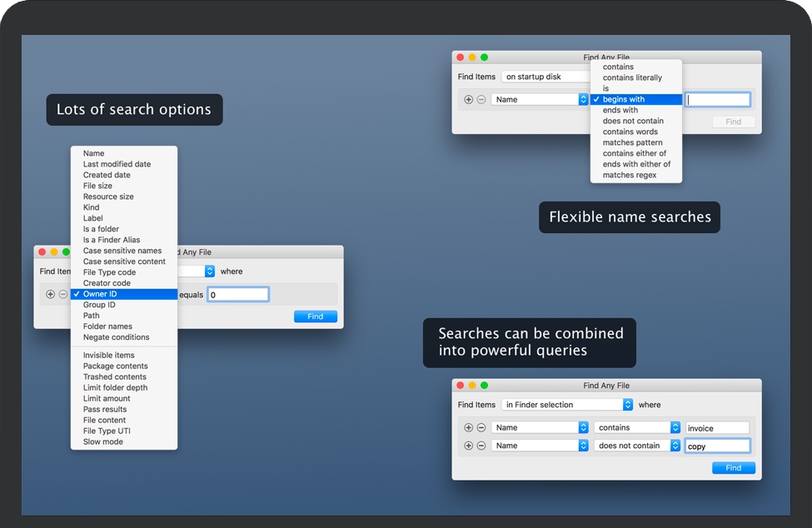This screenshot has width=812, height=528.
Task: Expand the 'does not contain' operator dropdown
Action: click(x=637, y=446)
